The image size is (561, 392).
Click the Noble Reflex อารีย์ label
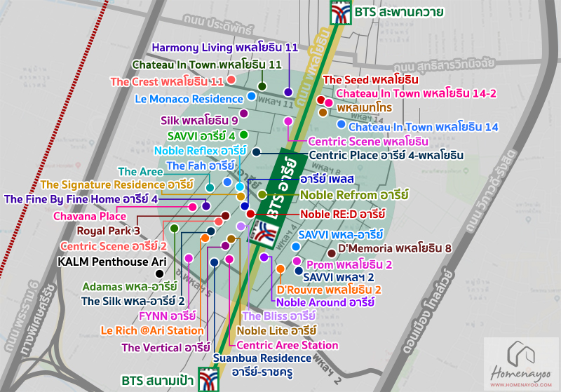201,151
